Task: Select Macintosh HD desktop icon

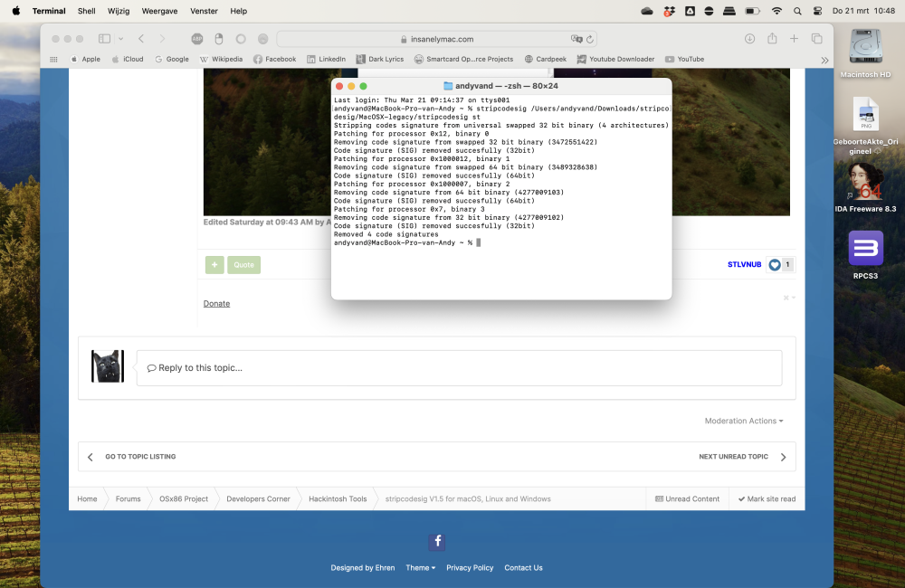Action: pyautogui.click(x=865, y=53)
